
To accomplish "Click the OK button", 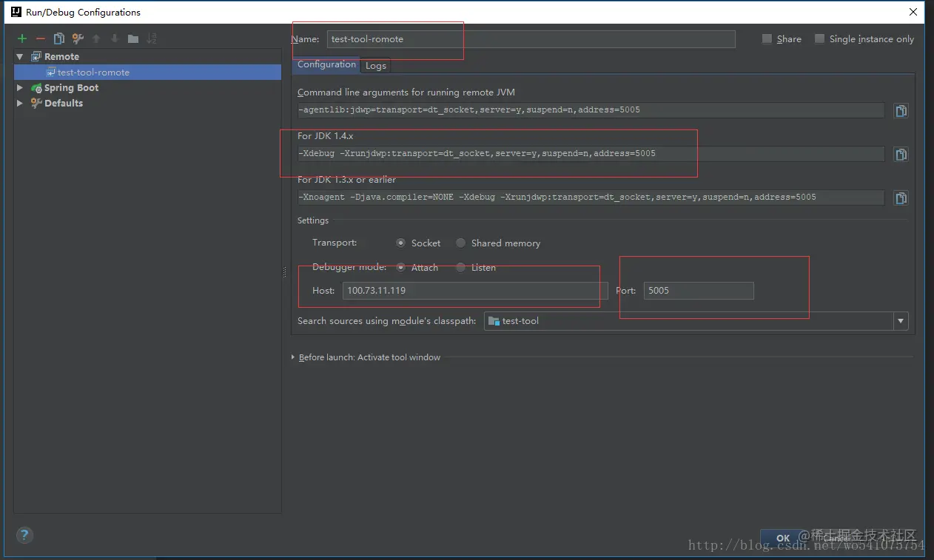I will tap(782, 538).
